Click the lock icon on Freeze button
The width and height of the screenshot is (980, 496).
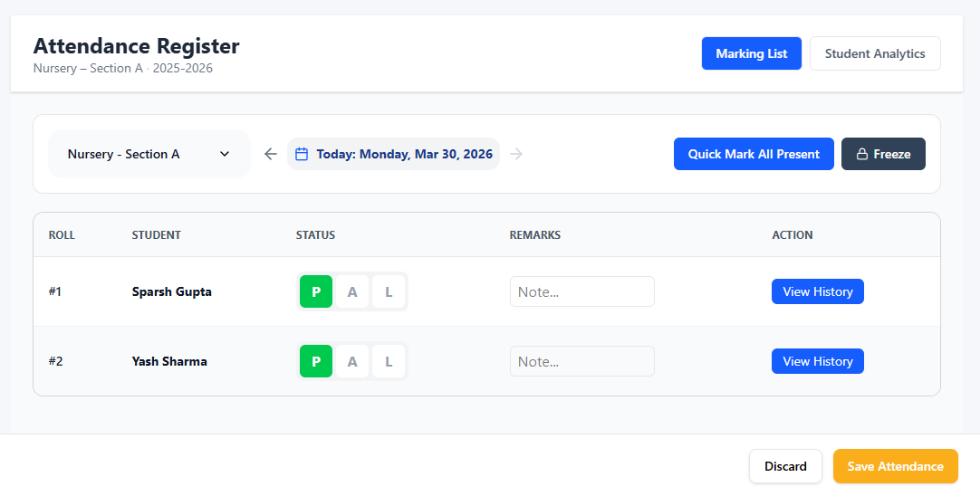point(862,154)
